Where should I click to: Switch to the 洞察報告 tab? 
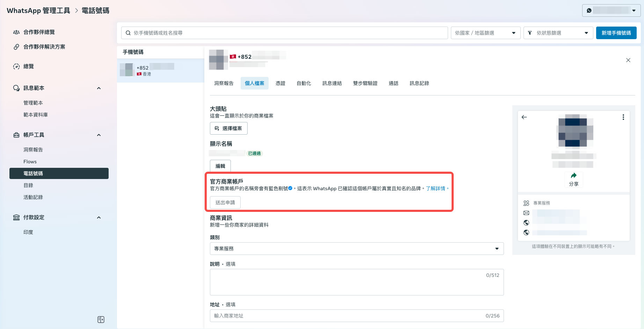pos(224,83)
